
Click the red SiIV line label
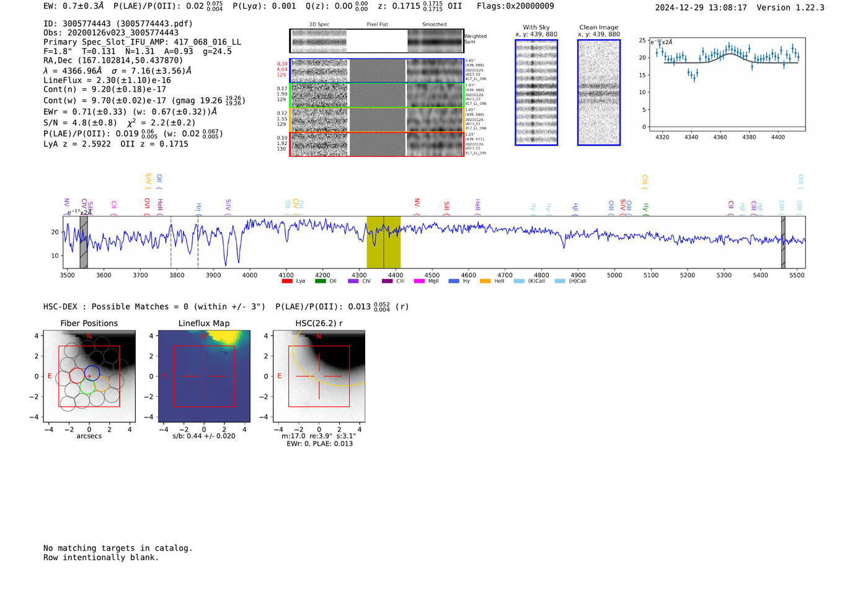(x=623, y=206)
